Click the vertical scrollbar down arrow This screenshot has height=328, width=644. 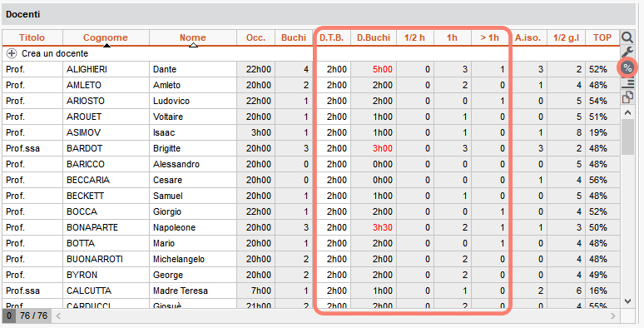point(627,301)
